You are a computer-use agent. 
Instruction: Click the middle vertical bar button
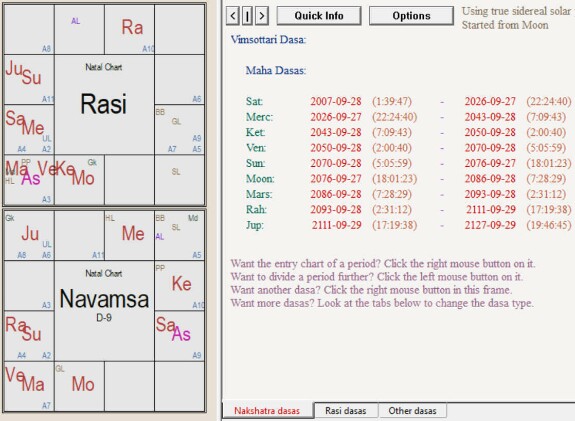click(x=247, y=16)
